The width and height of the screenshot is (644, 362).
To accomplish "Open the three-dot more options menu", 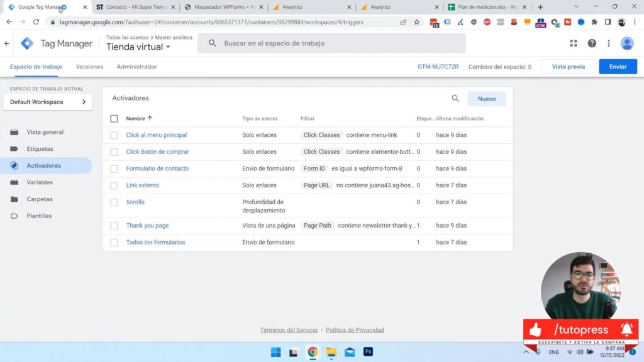I will click(609, 43).
